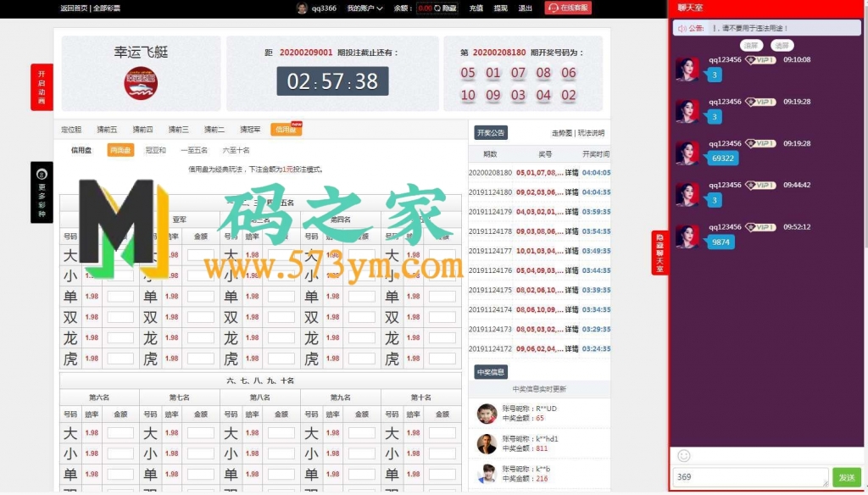Send chat message with 发送 button

click(x=847, y=477)
